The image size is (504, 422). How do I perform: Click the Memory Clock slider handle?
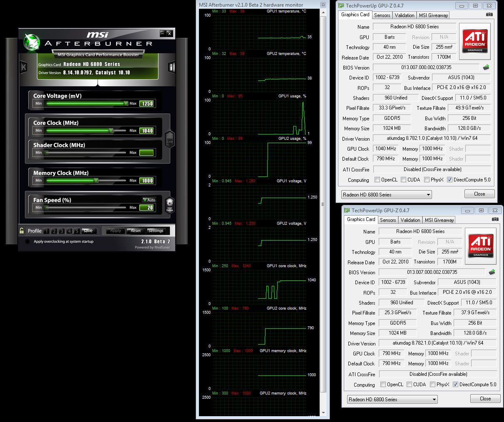point(96,180)
